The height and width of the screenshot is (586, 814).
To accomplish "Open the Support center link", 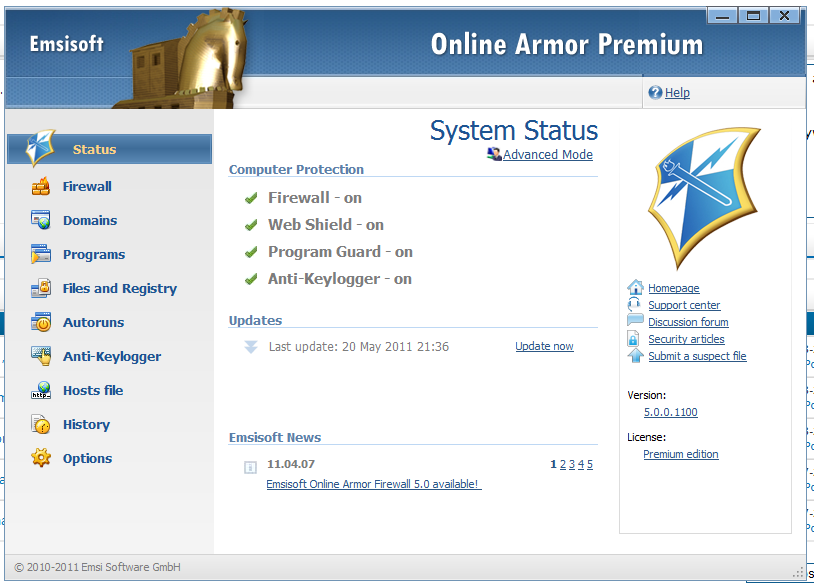I will coord(684,305).
